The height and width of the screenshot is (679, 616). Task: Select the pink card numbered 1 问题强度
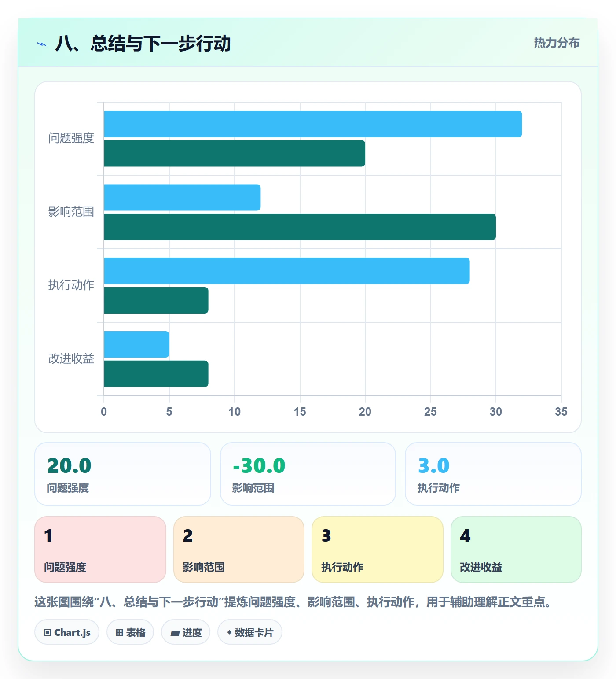100,550
